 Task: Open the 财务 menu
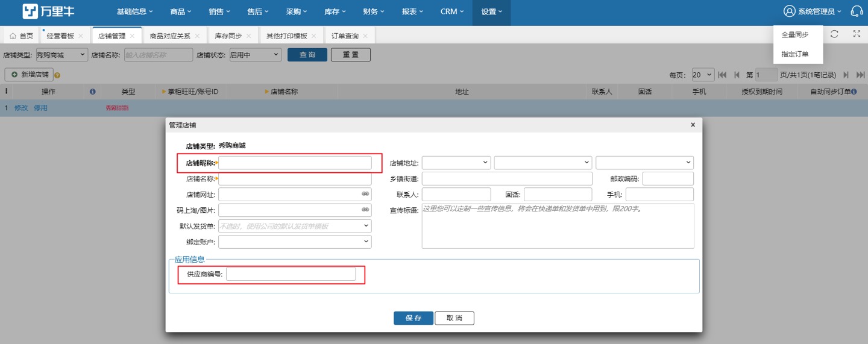[374, 11]
